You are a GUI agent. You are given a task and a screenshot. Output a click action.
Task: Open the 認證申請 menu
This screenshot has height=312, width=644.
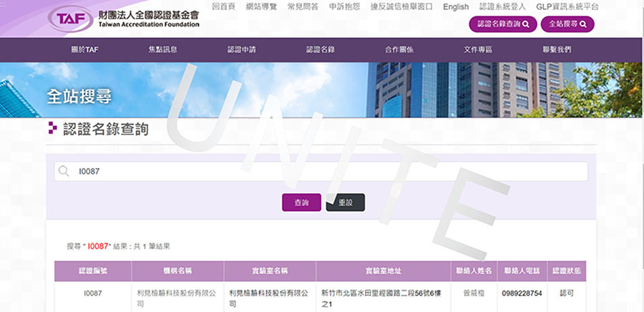point(242,49)
